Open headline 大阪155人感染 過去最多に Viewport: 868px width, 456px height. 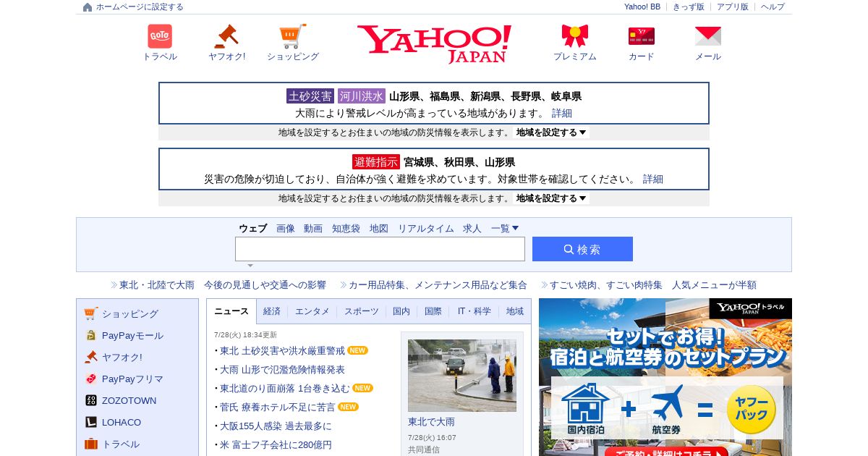[x=276, y=426]
